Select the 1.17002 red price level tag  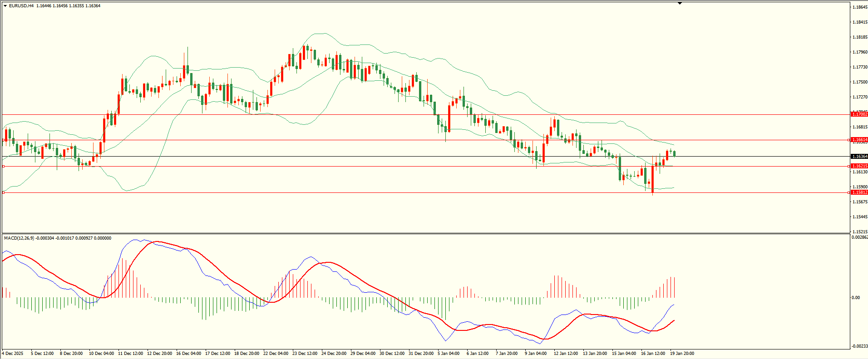pos(859,114)
